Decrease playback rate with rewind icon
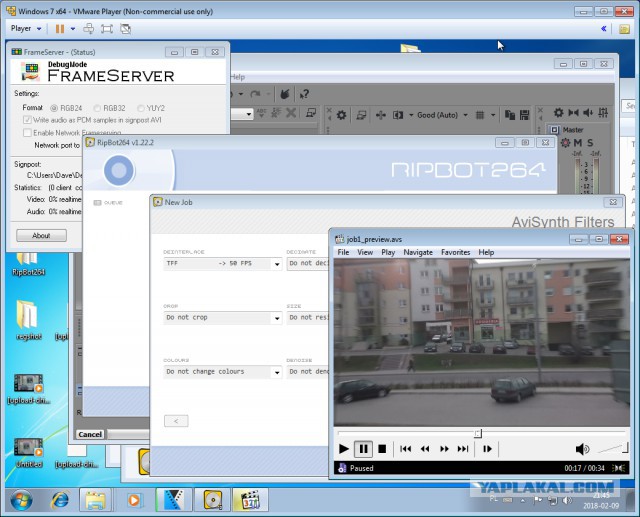640x517 pixels. pos(425,449)
